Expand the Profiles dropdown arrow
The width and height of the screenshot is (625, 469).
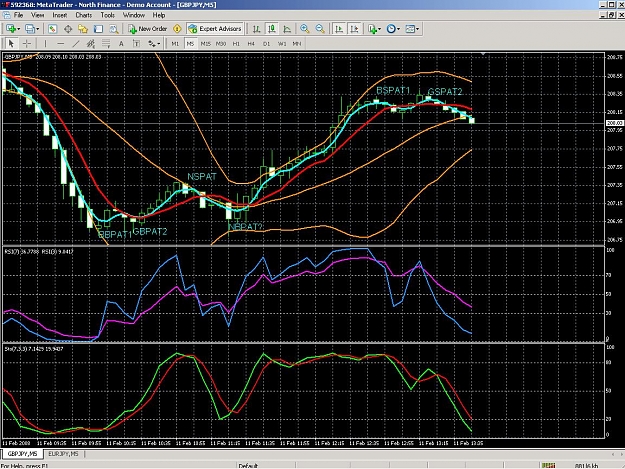coord(38,29)
